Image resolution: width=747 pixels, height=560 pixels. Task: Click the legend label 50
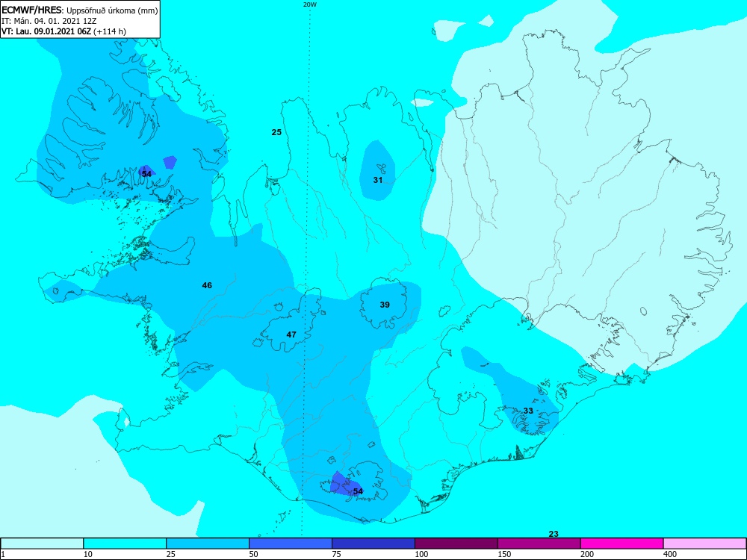[x=253, y=554]
